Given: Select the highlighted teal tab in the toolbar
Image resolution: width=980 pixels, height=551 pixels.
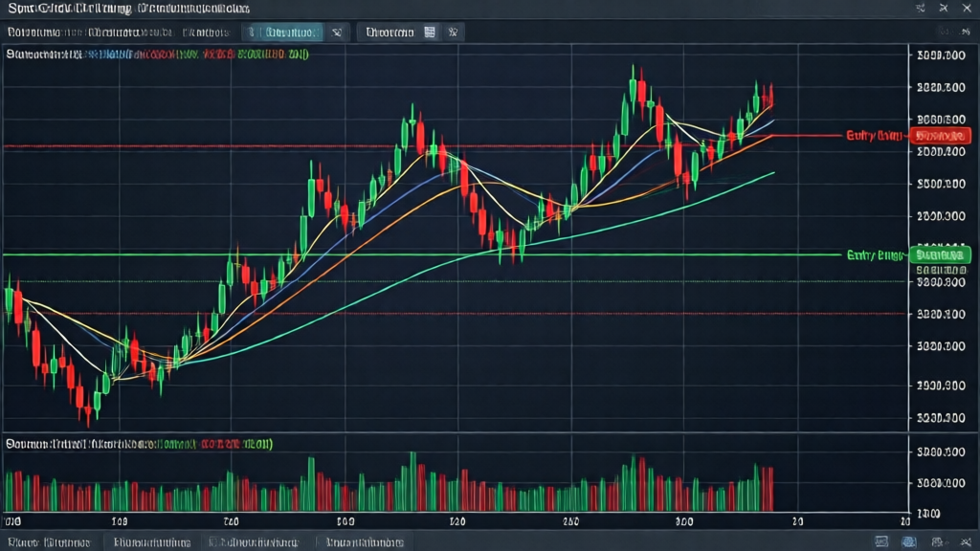Looking at the screenshot, I should point(282,32).
